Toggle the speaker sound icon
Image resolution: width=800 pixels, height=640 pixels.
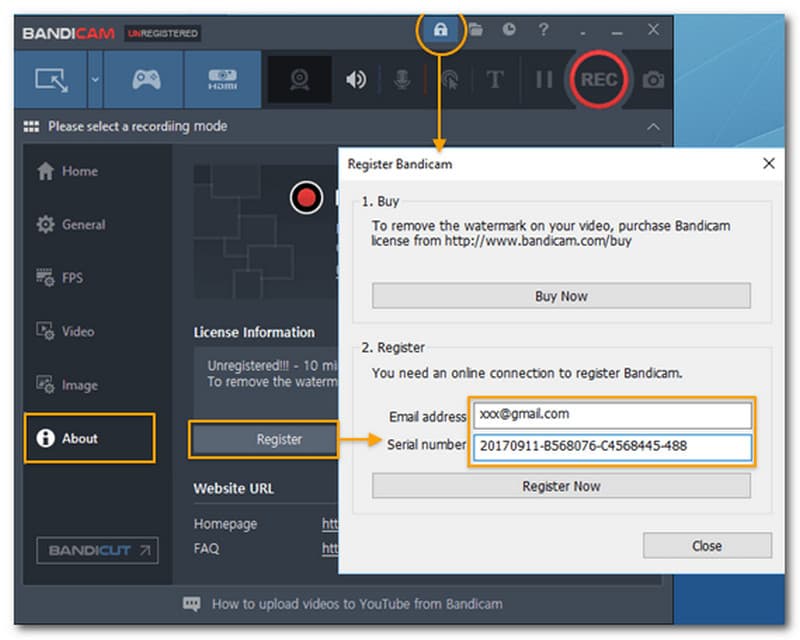[x=356, y=80]
